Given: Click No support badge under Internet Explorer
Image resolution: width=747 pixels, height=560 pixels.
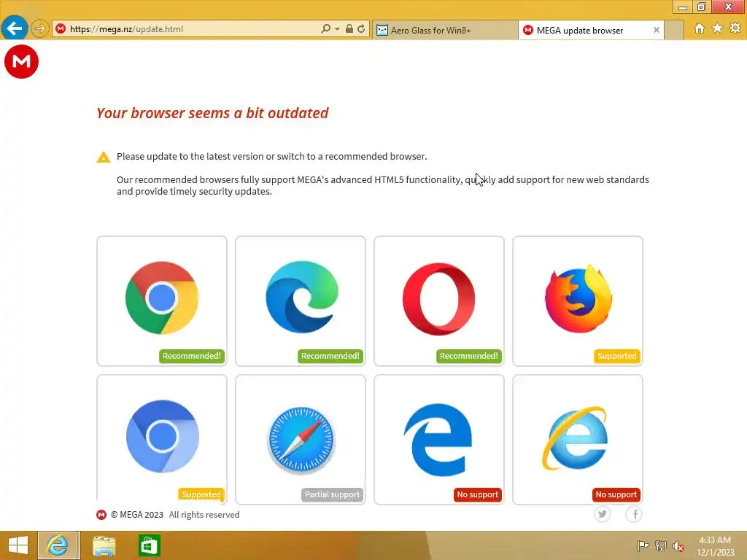Looking at the screenshot, I should [x=616, y=494].
